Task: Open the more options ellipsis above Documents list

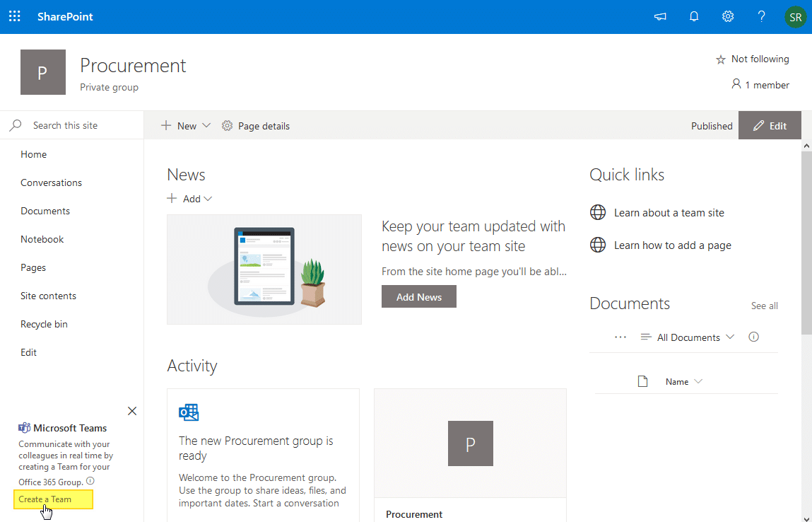Action: pyautogui.click(x=620, y=337)
